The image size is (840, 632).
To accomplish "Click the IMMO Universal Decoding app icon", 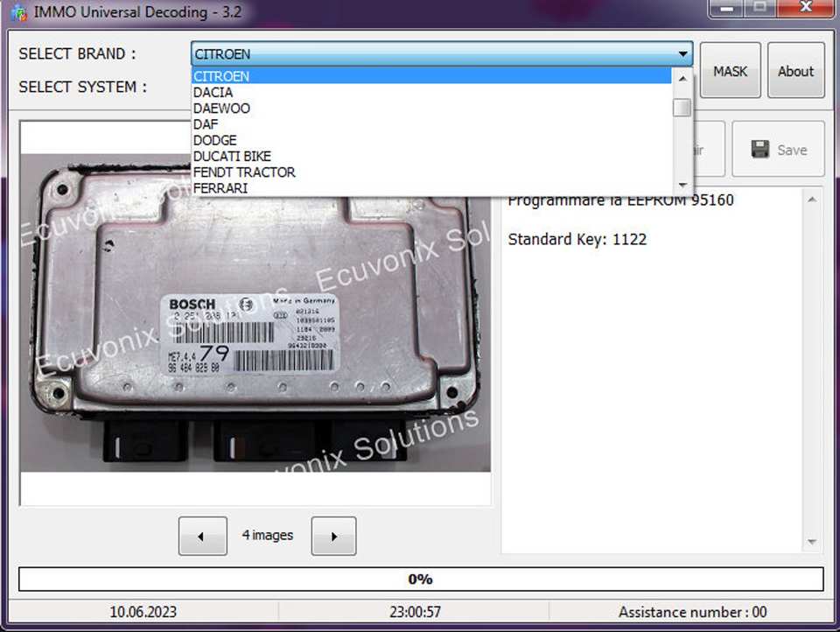I will coord(18,12).
